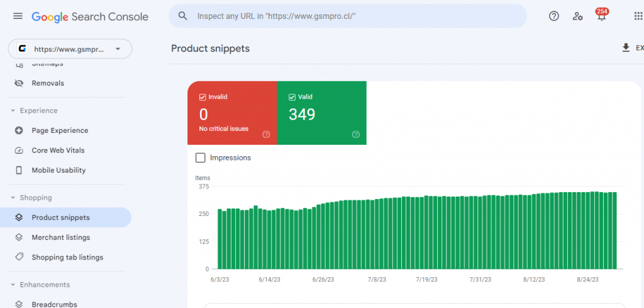The height and width of the screenshot is (308, 644).
Task: Click the export download icon
Action: tap(626, 48)
